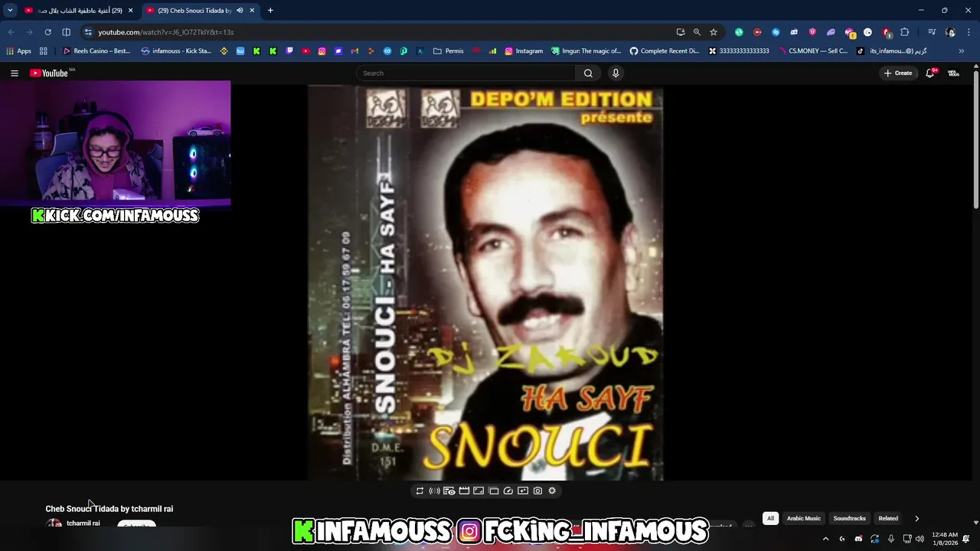
Task: Open the Chrome three-dot menu
Action: pos(969,32)
